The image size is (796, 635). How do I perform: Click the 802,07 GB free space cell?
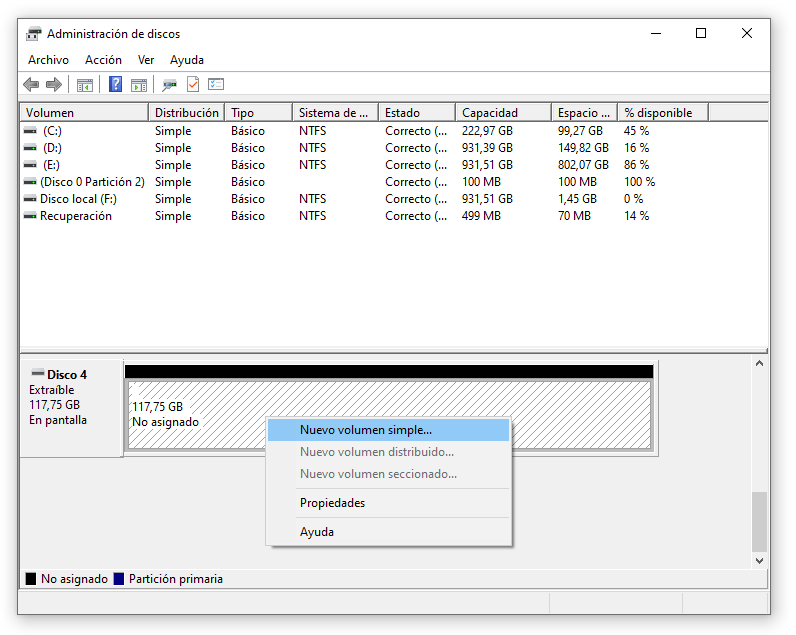pos(583,165)
